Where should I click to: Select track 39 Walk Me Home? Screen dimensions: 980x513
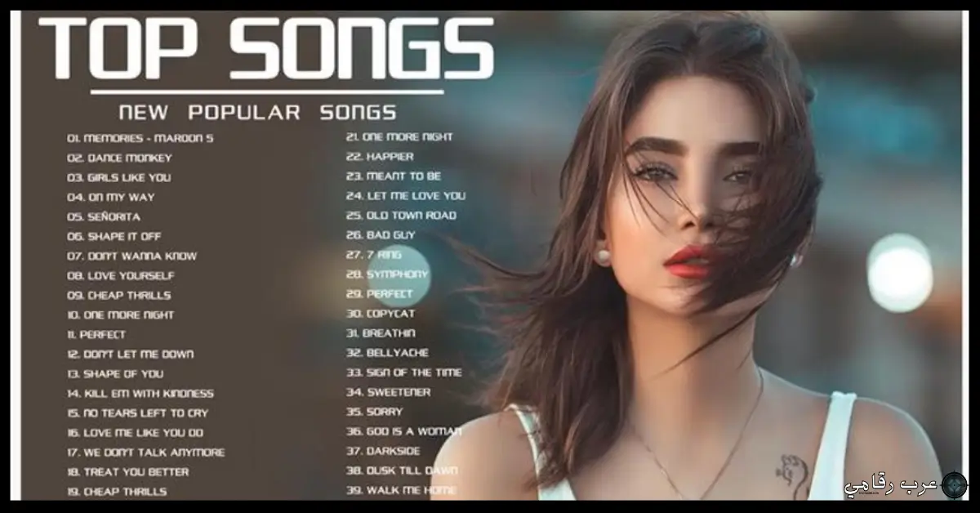pos(400,489)
